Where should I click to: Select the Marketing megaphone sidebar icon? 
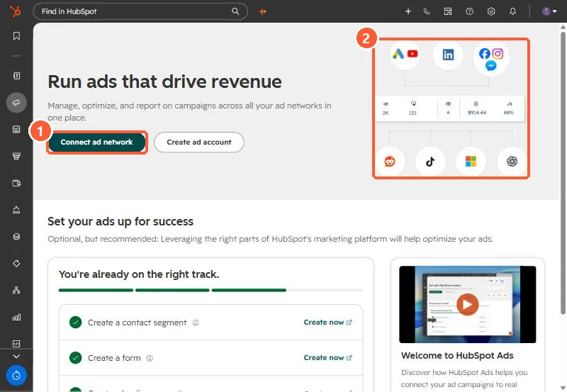coord(16,103)
